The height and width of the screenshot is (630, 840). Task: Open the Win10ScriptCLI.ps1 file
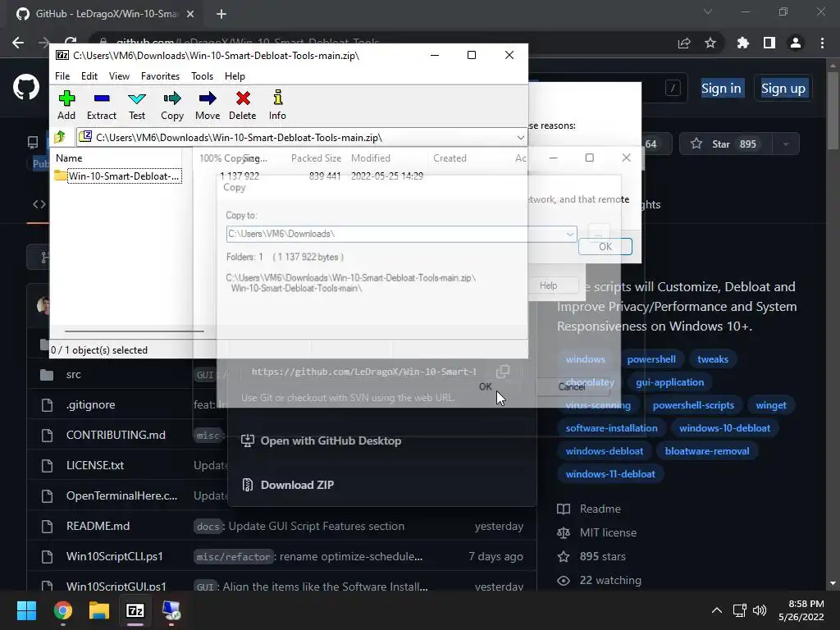[115, 557]
